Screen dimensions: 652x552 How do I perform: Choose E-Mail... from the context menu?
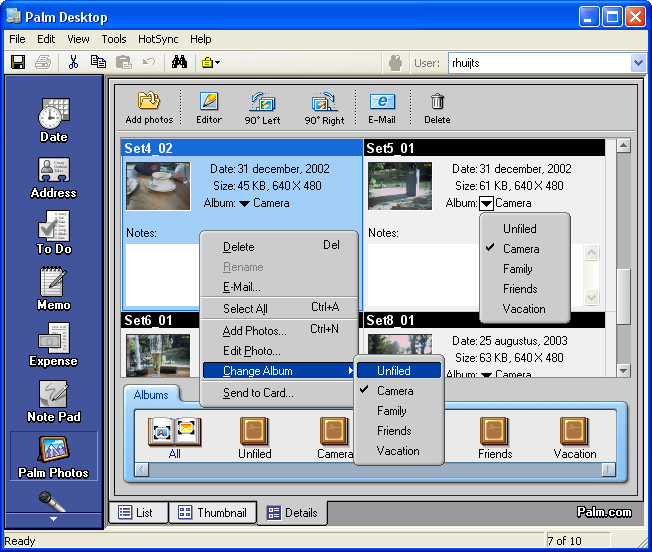279,287
